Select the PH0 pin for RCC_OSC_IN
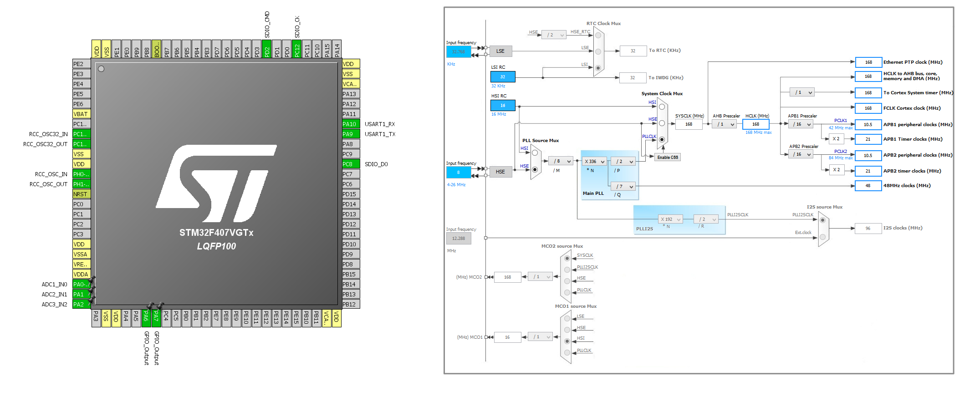980x397 pixels. pos(82,174)
